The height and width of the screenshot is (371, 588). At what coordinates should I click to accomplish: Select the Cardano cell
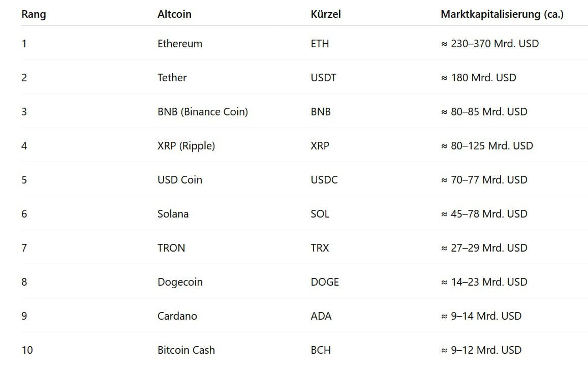click(177, 316)
